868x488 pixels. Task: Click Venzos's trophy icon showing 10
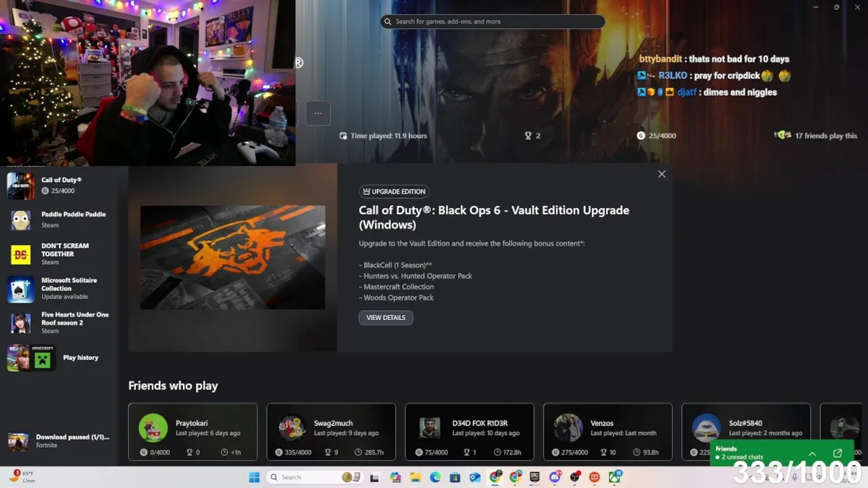(x=605, y=452)
